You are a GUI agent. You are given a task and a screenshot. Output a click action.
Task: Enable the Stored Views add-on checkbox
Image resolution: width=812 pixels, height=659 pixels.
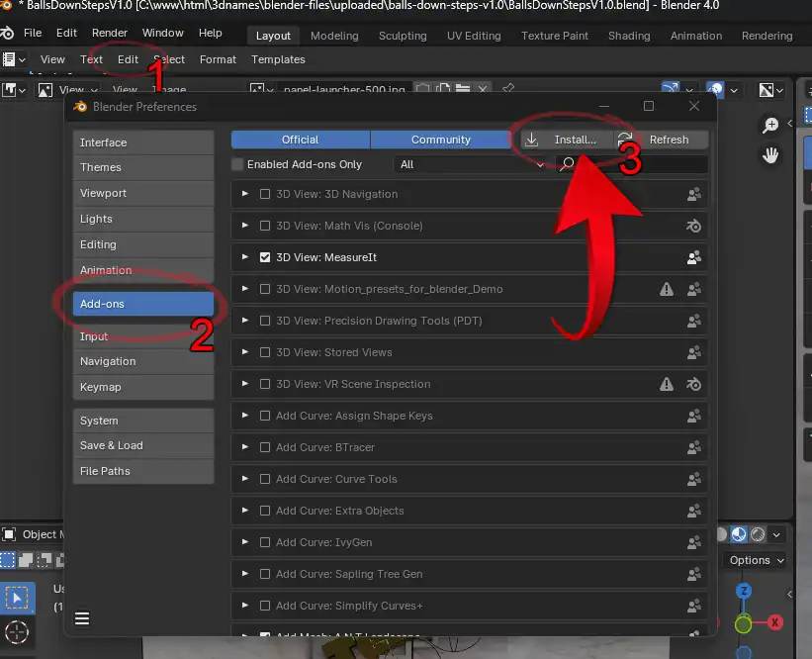pyautogui.click(x=265, y=352)
